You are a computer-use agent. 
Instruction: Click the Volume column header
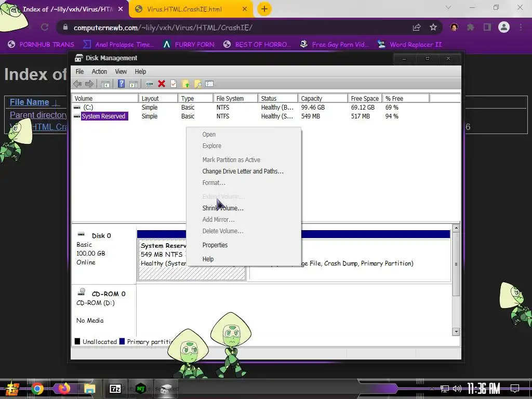pos(105,98)
